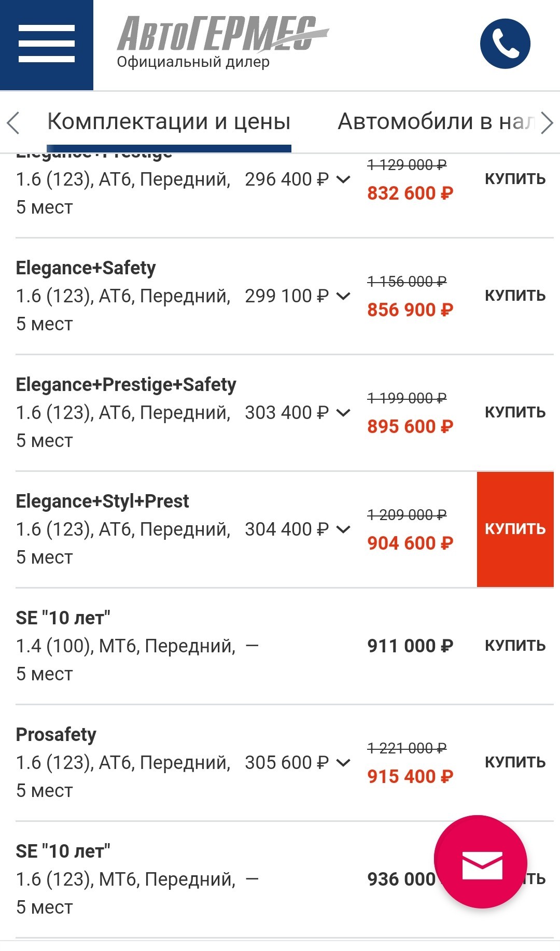
Task: Click КУПИТЬ for the 911 000 ₽ SE trim
Action: 515,646
